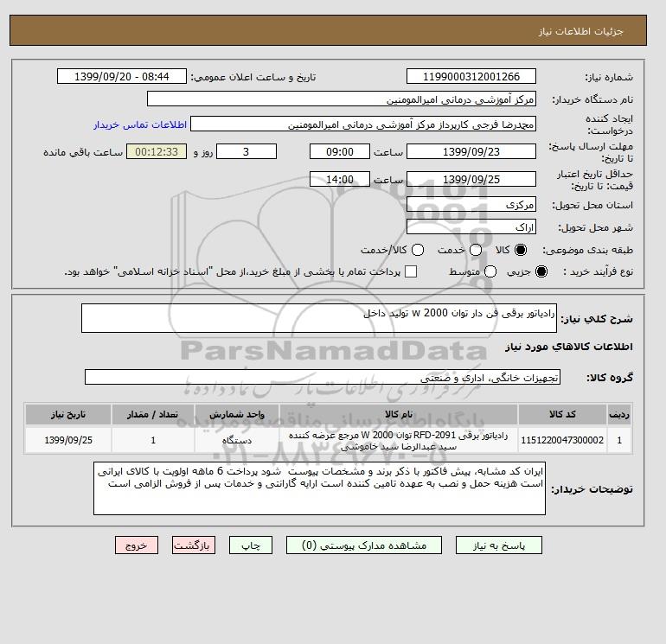The width and height of the screenshot is (666, 644).
Task: Click the need date cell 1399/09/25
Action: click(68, 440)
